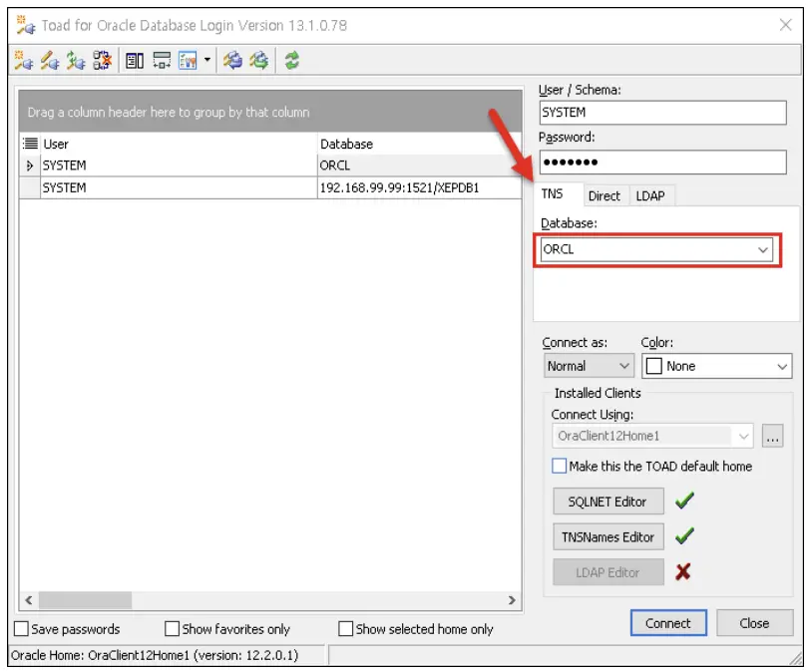Screen dimensions: 808x672
Task: Click the green refresh arrows icon
Action: [x=291, y=61]
